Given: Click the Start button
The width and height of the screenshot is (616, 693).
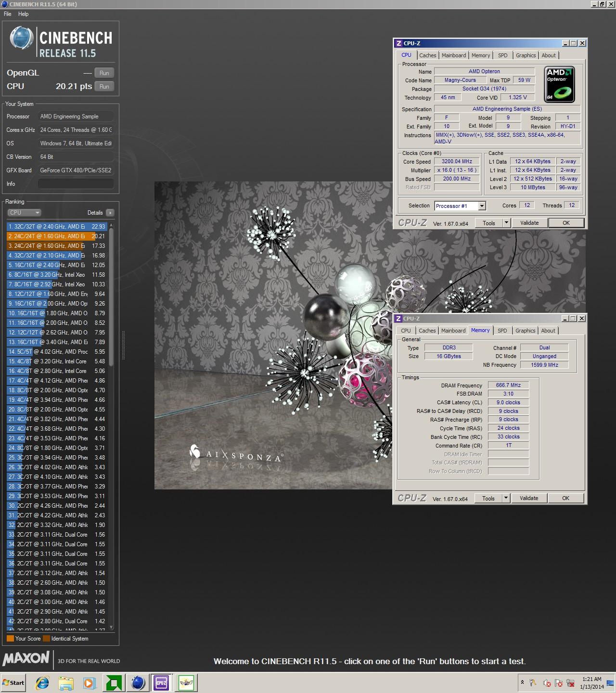Looking at the screenshot, I should point(13,682).
